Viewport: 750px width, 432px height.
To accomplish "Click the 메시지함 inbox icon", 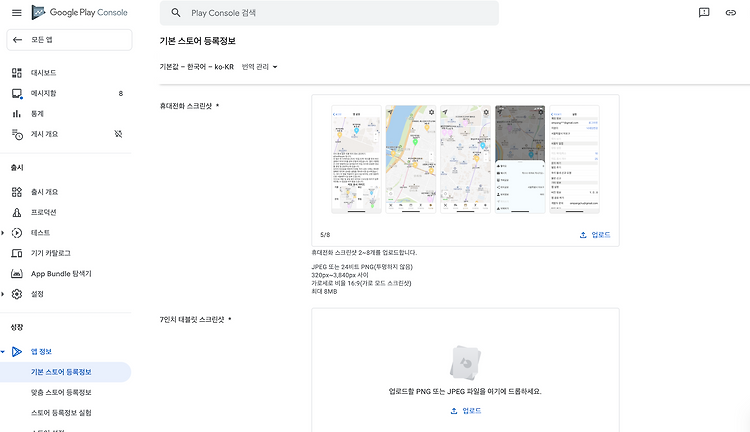I will [x=17, y=93].
